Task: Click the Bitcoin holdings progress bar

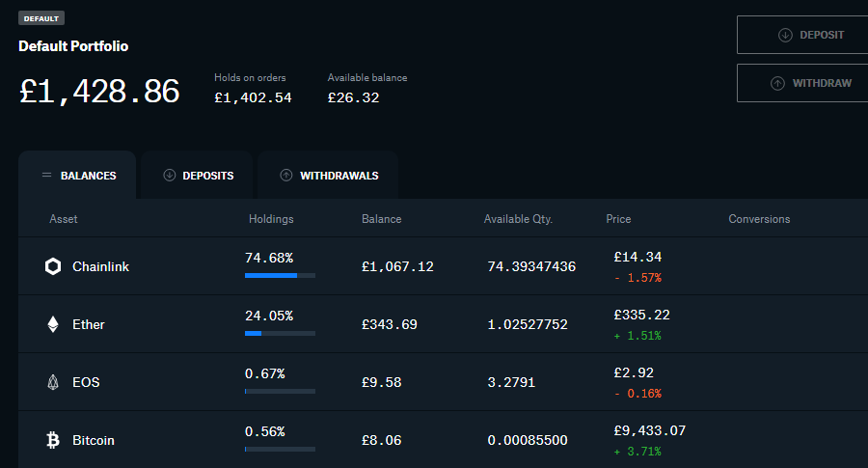Action: click(x=280, y=449)
